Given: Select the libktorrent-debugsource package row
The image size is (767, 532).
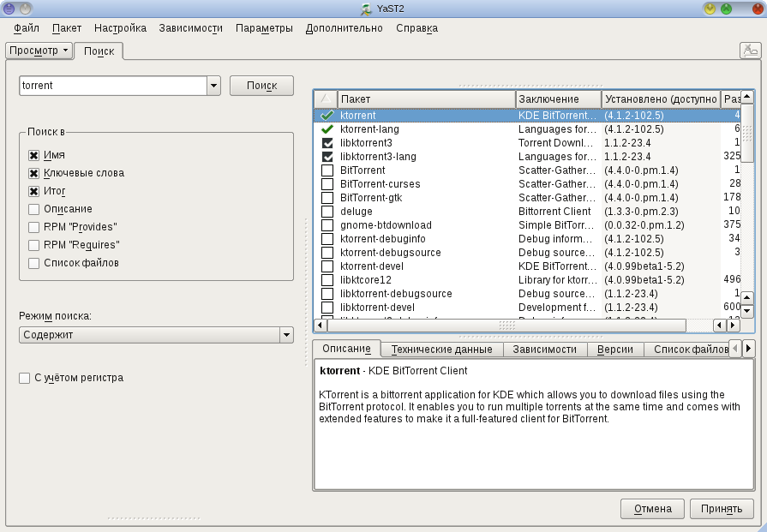Looking at the screenshot, I should coord(527,293).
